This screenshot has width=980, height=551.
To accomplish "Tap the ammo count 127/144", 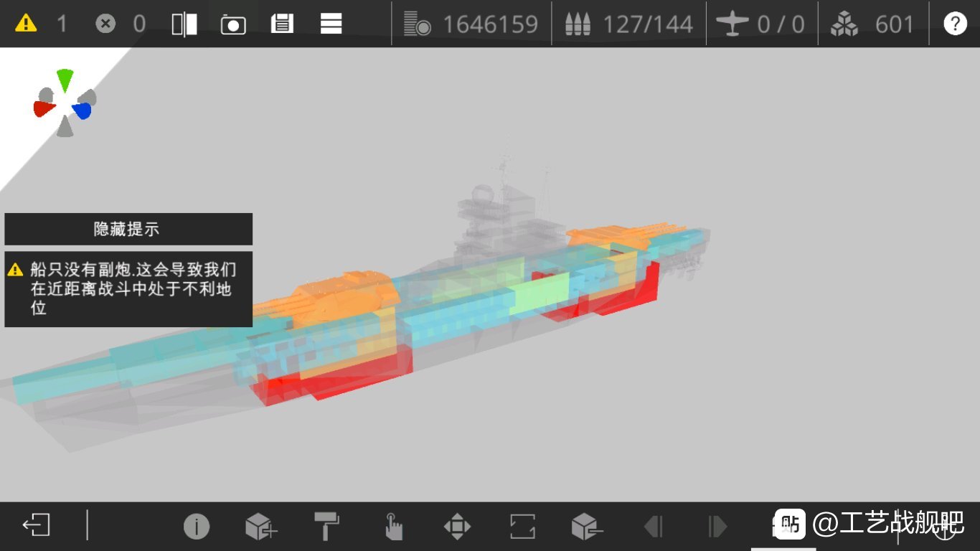I will click(x=648, y=24).
